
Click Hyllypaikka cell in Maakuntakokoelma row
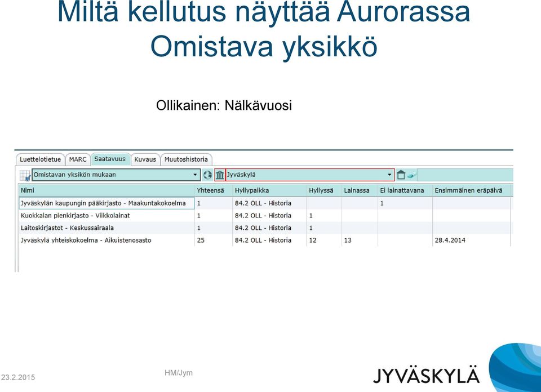point(270,203)
